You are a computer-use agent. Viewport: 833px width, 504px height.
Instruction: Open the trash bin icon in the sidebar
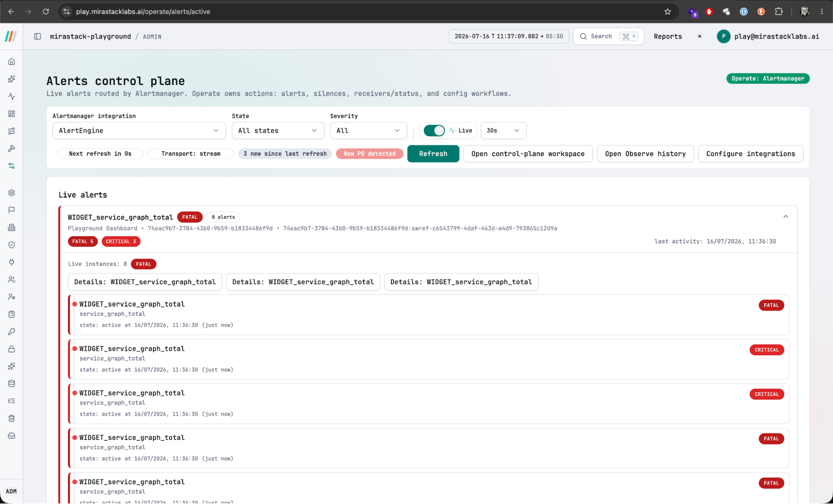point(12,418)
